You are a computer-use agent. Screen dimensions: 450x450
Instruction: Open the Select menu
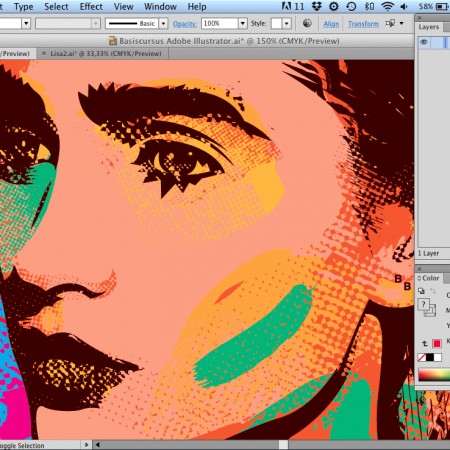[x=56, y=7]
